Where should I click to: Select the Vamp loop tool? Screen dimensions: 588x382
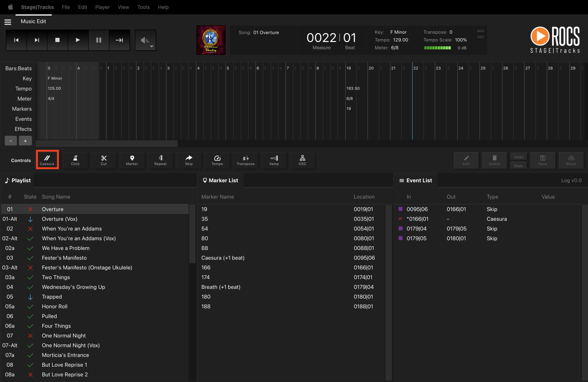tap(274, 160)
